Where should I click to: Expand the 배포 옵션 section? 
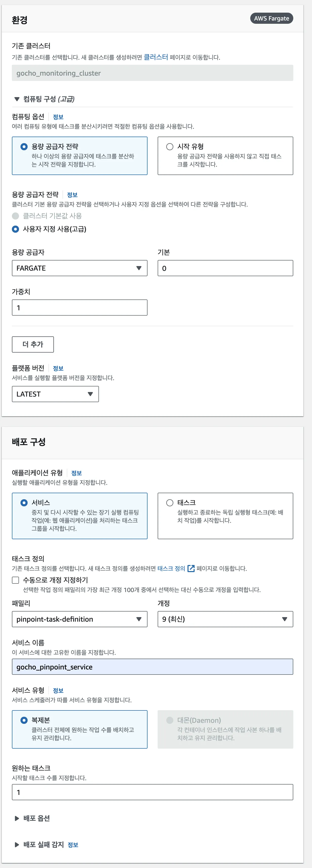17,818
